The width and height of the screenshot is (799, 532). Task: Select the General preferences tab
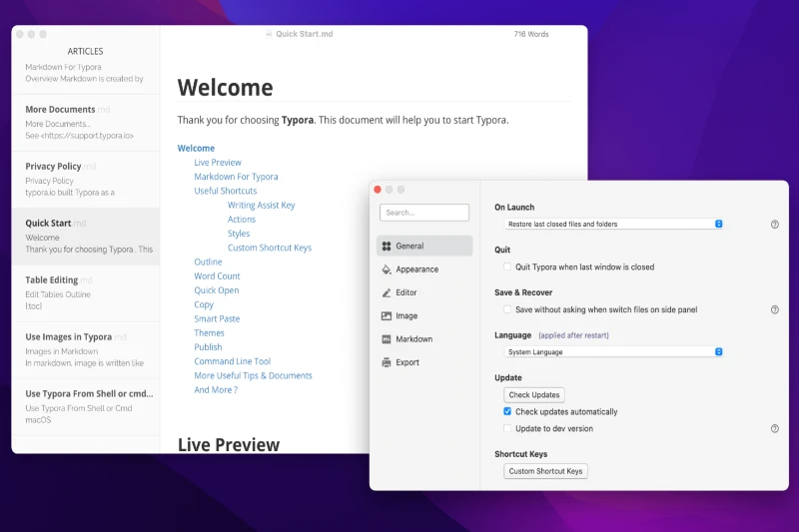point(424,246)
